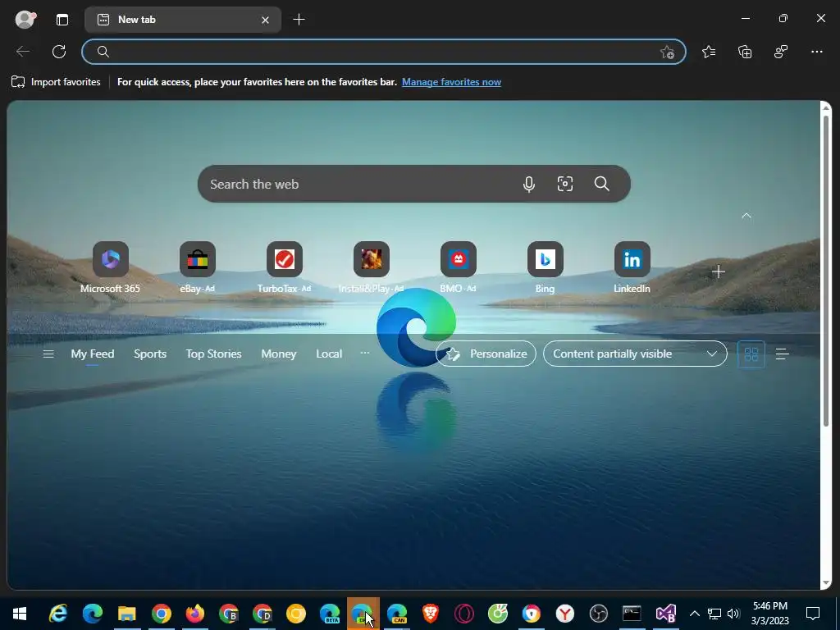Click into the Search the web box
840x630 pixels.
tap(413, 184)
